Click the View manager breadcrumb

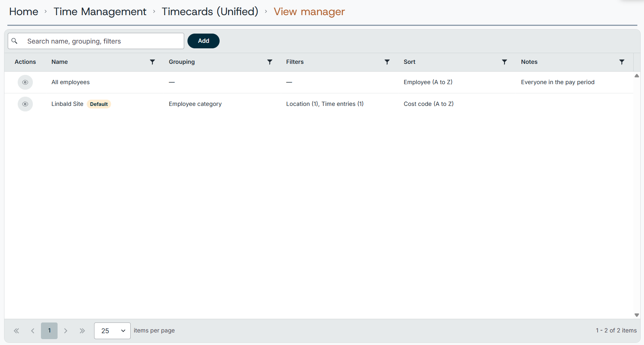coord(309,11)
